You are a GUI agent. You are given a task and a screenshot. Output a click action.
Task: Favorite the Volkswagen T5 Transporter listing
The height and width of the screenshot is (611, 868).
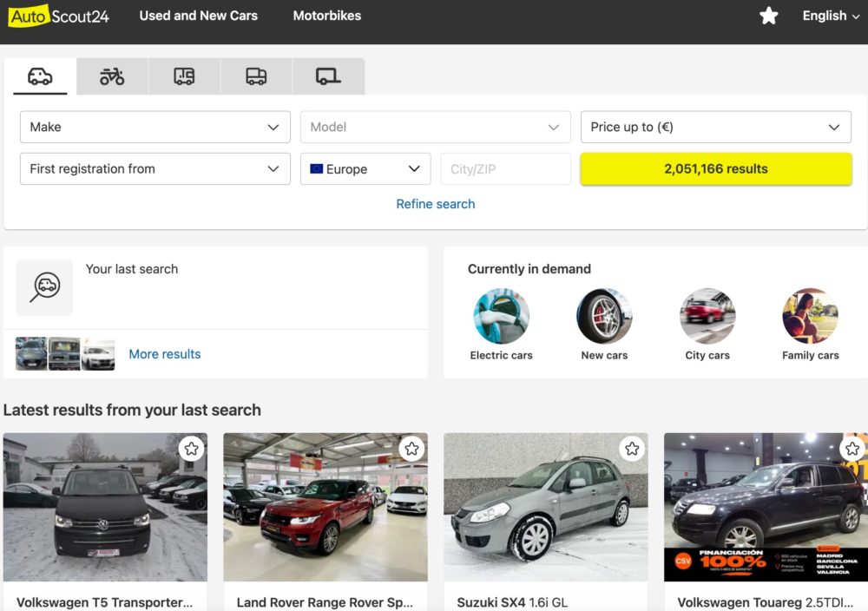[x=192, y=449]
